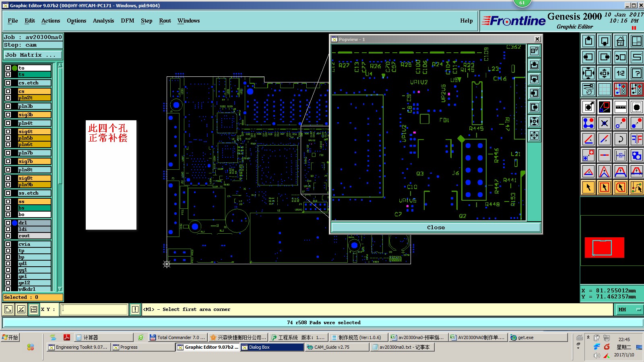644x362 pixels.
Task: Open the Analysis menu
Action: click(103, 21)
